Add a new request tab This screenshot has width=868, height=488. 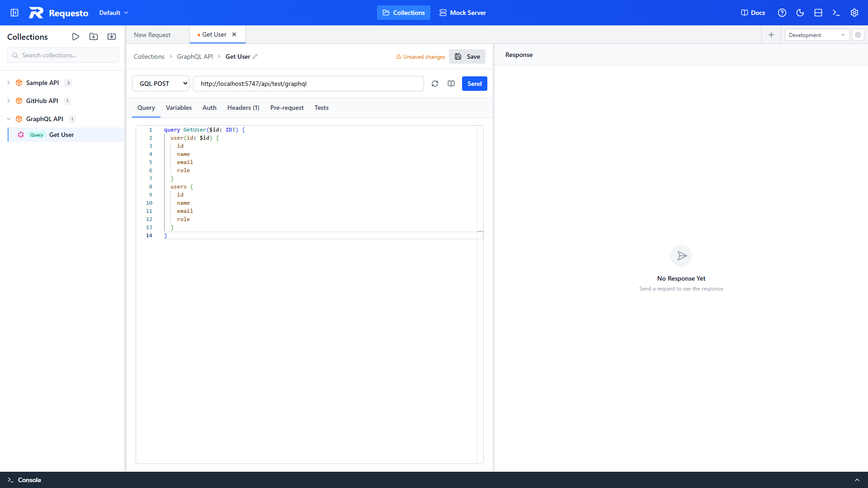771,35
